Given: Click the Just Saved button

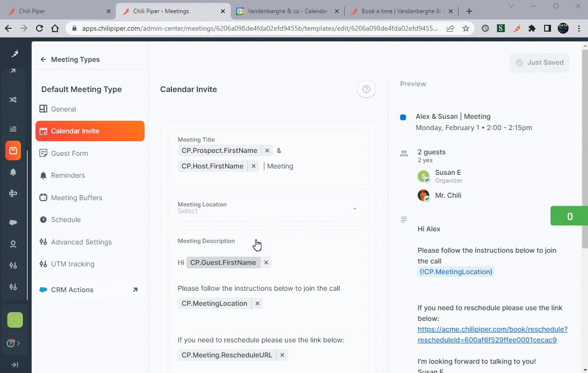Looking at the screenshot, I should pos(539,62).
